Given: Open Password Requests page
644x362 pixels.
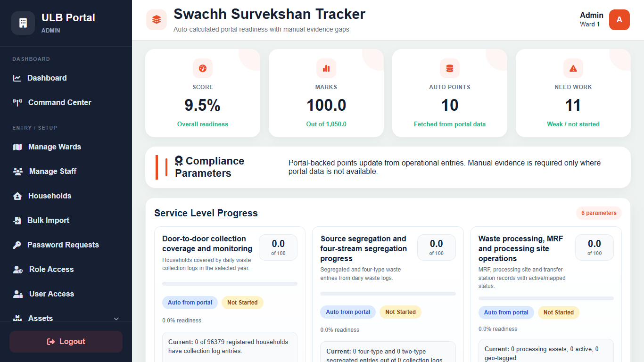Looking at the screenshot, I should 66,245.
